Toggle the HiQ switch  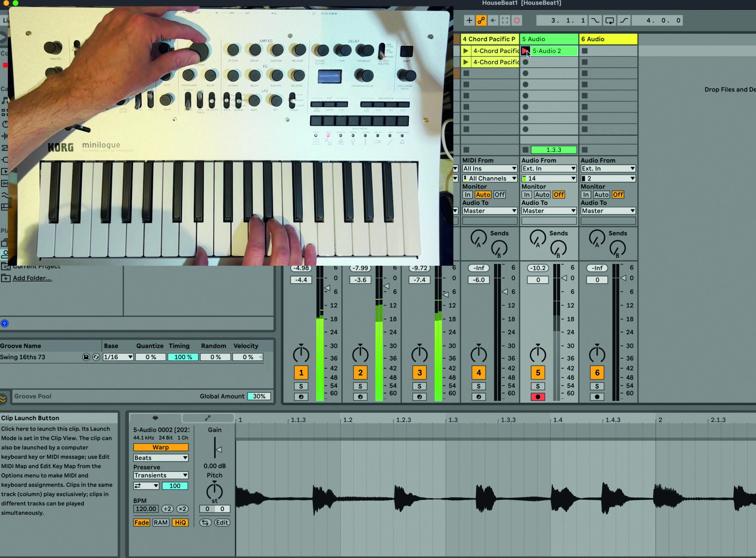tap(180, 523)
